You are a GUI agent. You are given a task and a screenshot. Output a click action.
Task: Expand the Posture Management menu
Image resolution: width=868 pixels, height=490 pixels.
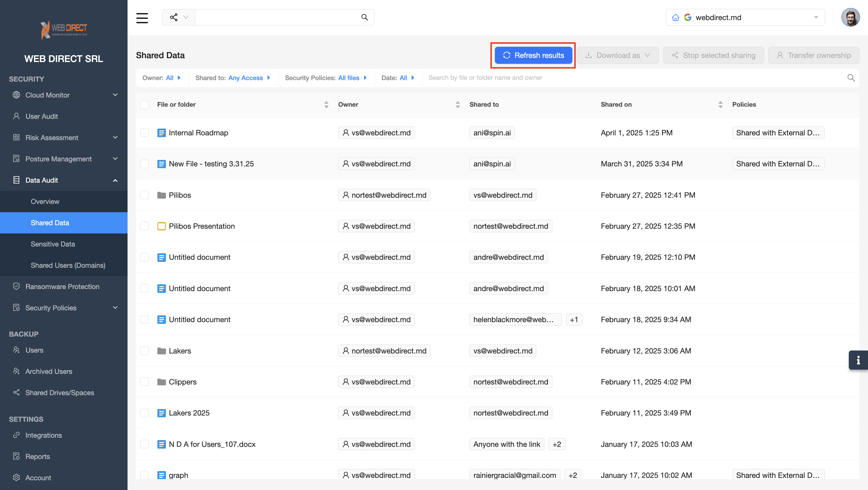click(64, 159)
